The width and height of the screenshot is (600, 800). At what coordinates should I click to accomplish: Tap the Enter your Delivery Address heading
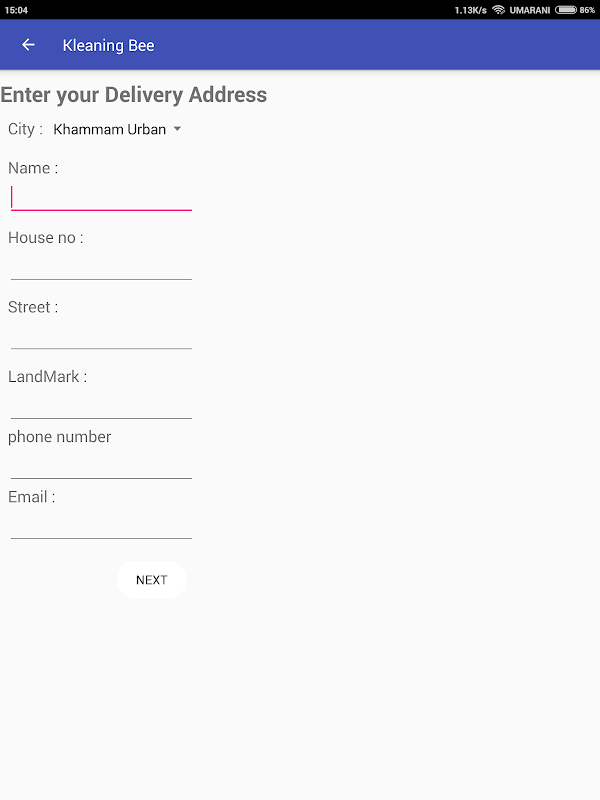coord(134,95)
